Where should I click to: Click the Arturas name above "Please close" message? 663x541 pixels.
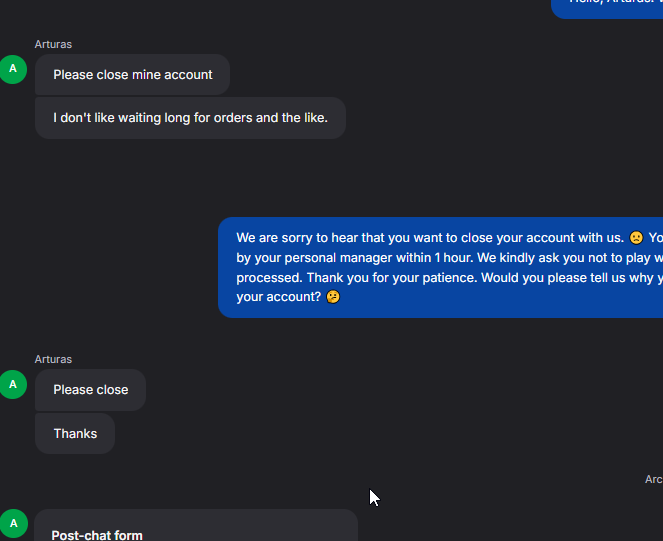click(53, 359)
